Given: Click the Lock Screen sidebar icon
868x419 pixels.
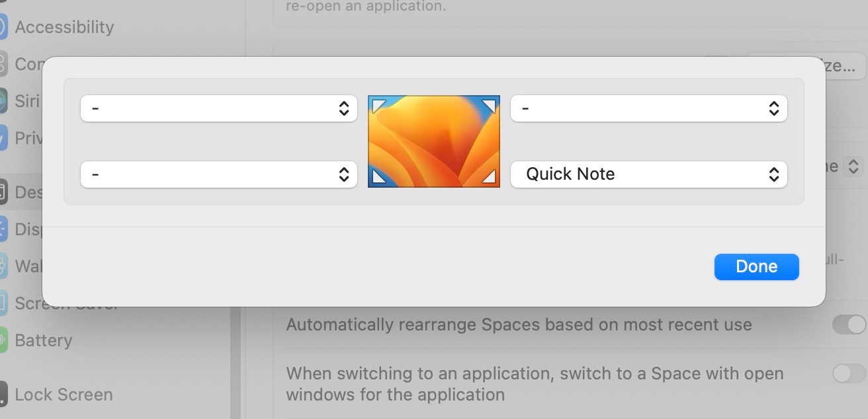Looking at the screenshot, I should pos(2,395).
